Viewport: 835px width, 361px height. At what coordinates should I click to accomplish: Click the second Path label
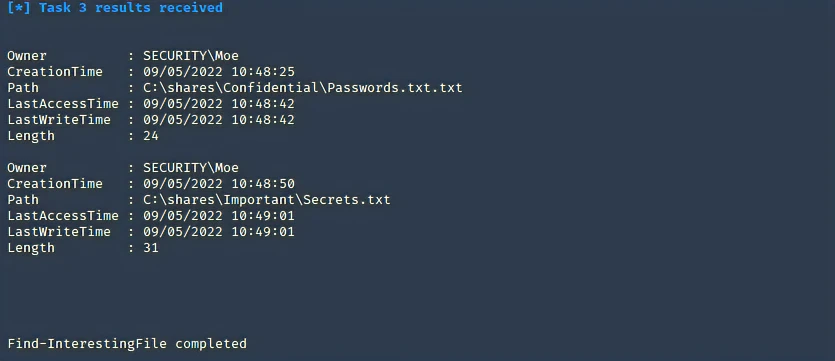(x=23, y=200)
